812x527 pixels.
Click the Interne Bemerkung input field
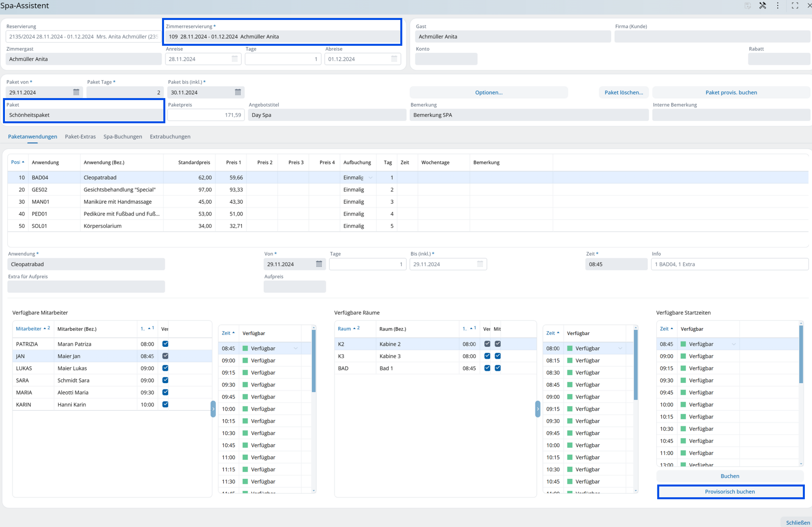[731, 115]
